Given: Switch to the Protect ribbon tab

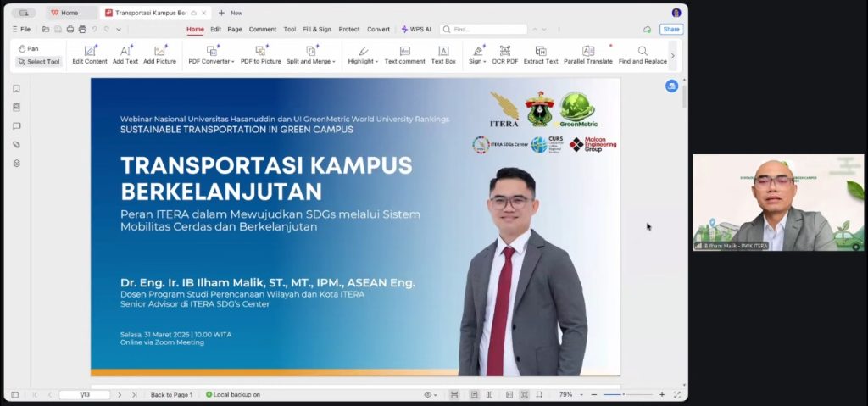Looking at the screenshot, I should click(349, 29).
